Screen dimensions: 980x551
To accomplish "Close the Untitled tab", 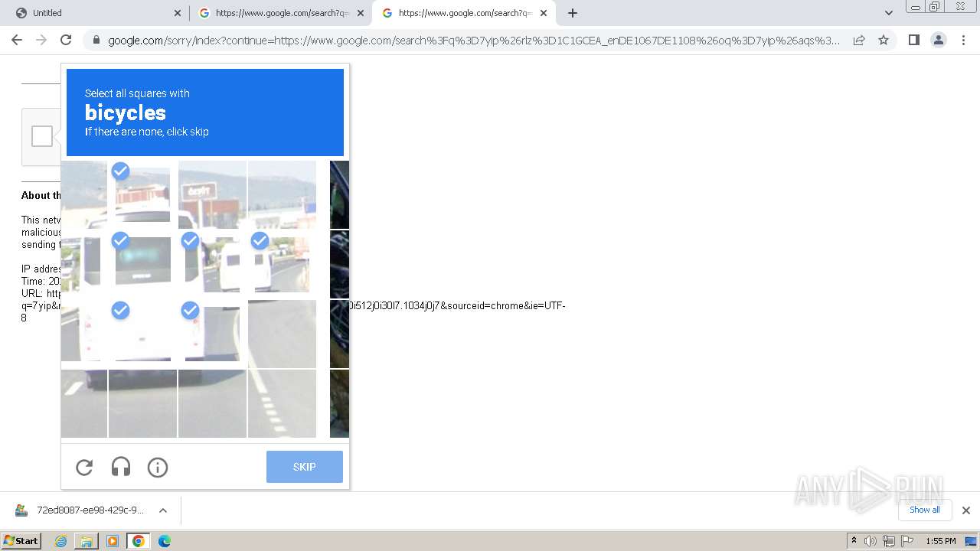I will coord(178,13).
